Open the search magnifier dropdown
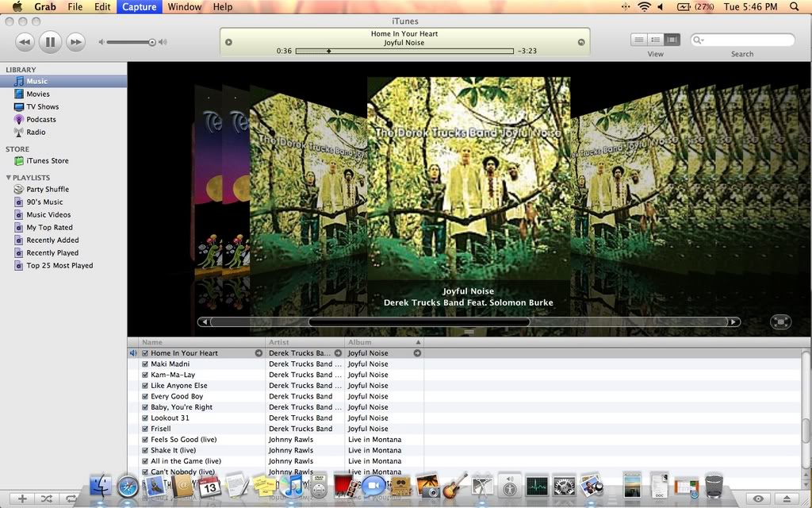 [x=699, y=40]
